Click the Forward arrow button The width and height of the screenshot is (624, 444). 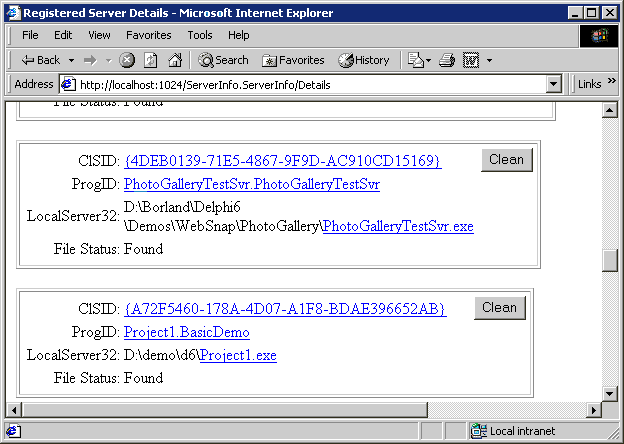click(90, 60)
